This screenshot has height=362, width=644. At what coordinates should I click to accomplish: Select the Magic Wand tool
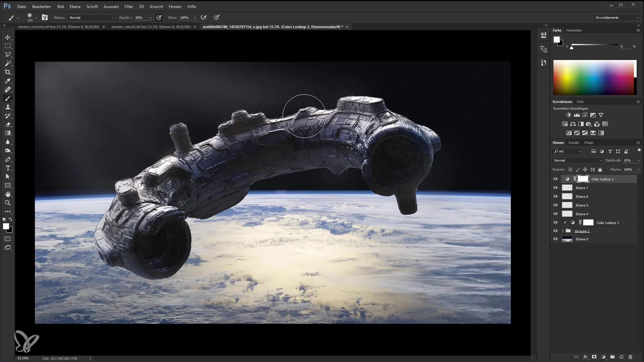tap(8, 63)
